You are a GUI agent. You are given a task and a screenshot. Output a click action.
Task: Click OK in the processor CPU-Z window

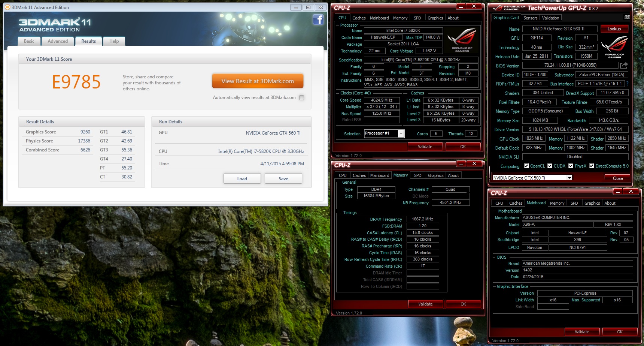(x=463, y=147)
